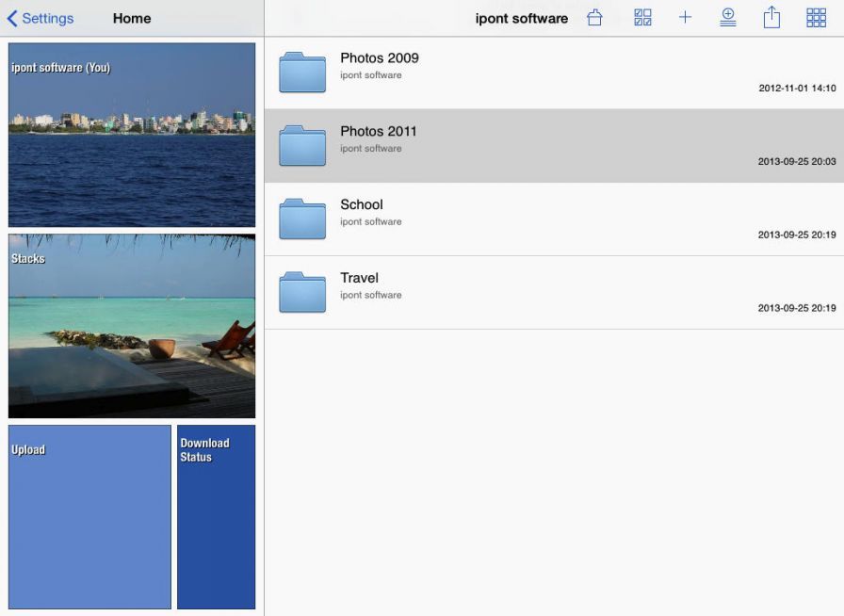The width and height of the screenshot is (844, 616).
Task: Switch to grid view icon
Action: [x=816, y=18]
